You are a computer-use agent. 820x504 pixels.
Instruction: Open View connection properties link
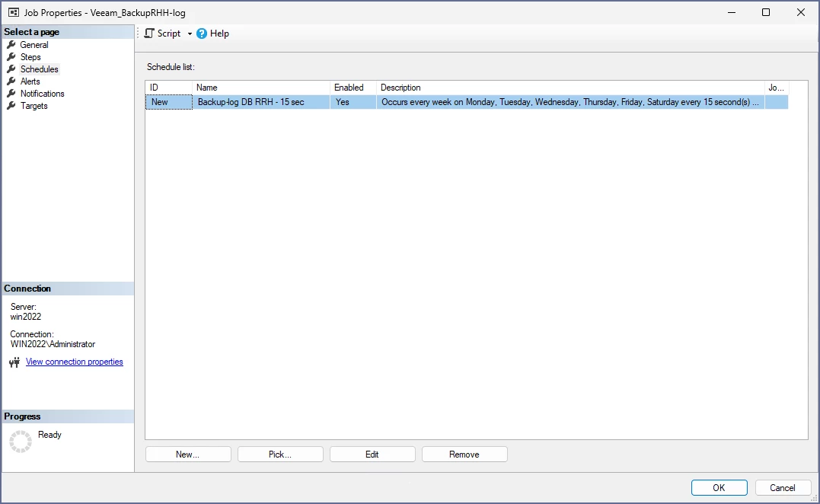click(x=75, y=362)
